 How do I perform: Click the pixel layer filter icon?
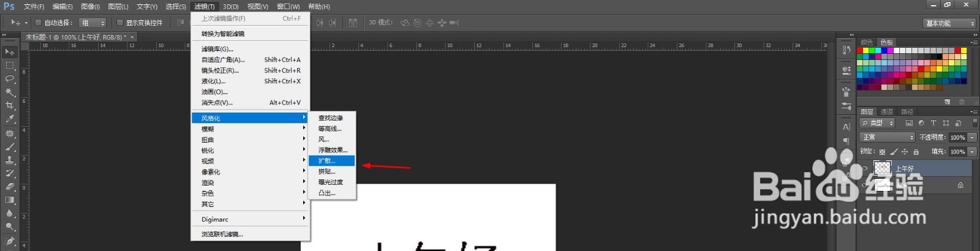909,123
